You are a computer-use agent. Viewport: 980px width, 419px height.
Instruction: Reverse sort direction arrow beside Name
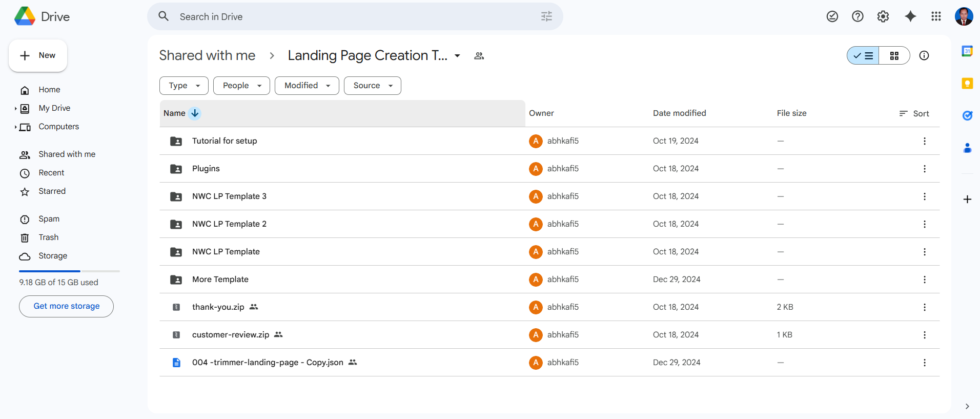(x=195, y=113)
